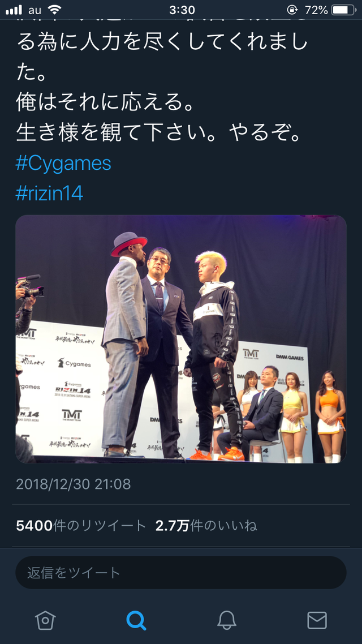Image resolution: width=362 pixels, height=644 pixels.
Task: Tap the 3:30 clock in status bar
Action: click(x=182, y=10)
